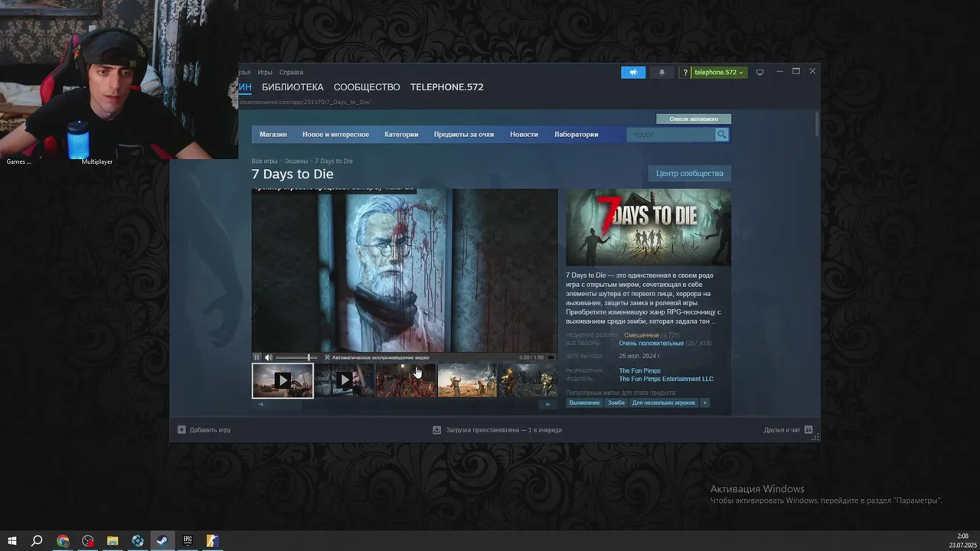
Task: Click the Steam taskbar icon
Action: point(162,541)
